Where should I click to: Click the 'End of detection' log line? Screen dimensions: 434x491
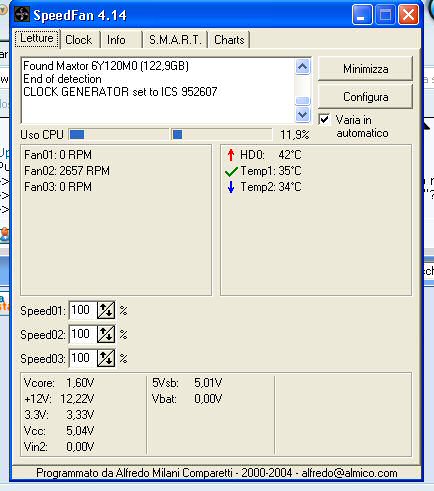coord(62,79)
